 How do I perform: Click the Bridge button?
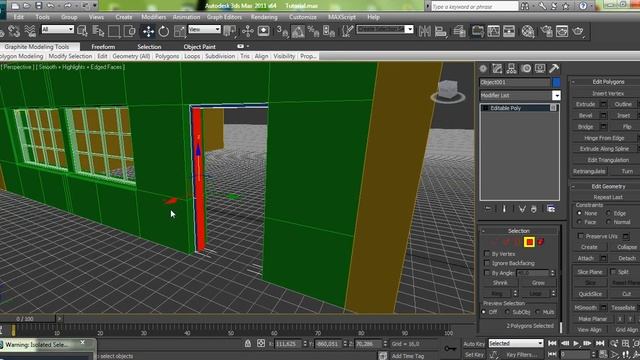[x=585, y=127]
